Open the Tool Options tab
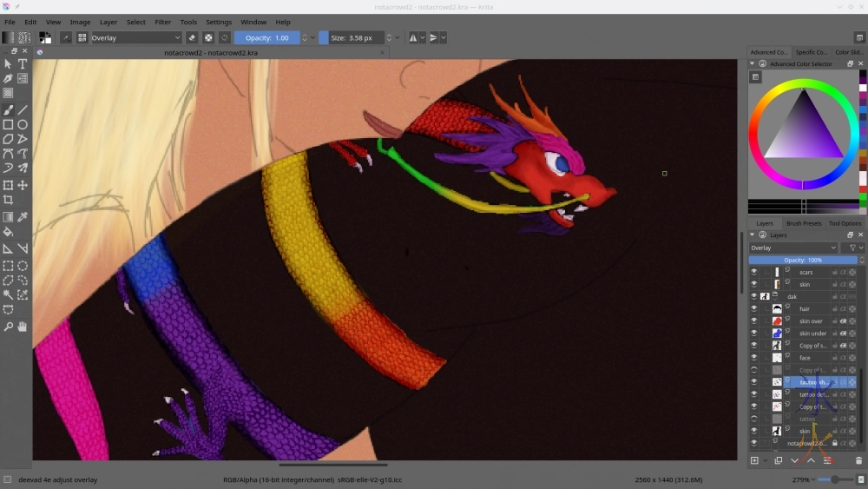 [844, 223]
